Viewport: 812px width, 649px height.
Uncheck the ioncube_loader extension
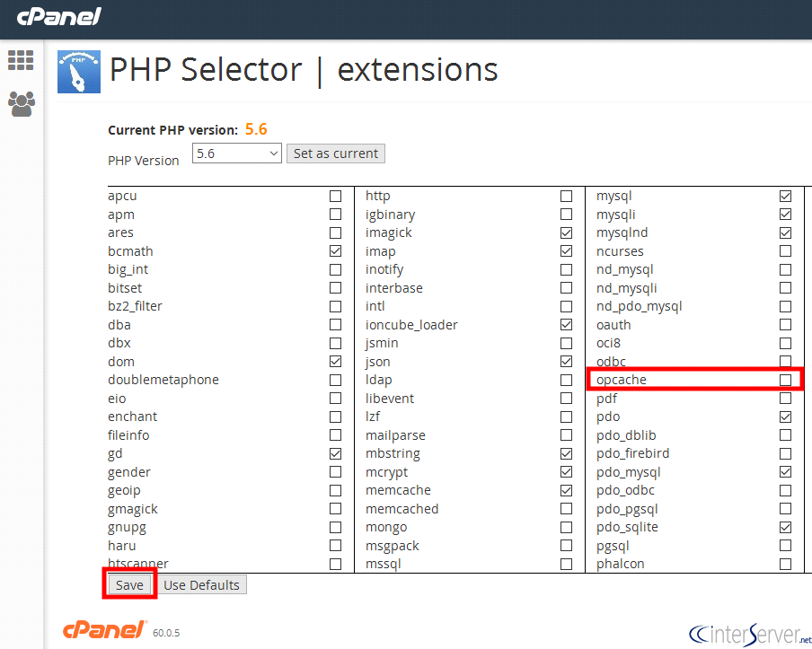[x=567, y=325]
